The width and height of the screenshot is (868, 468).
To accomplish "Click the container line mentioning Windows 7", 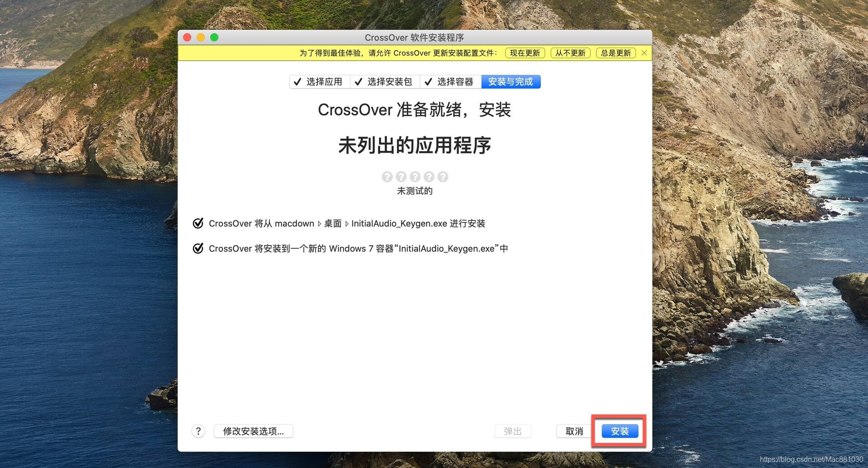I will (359, 248).
